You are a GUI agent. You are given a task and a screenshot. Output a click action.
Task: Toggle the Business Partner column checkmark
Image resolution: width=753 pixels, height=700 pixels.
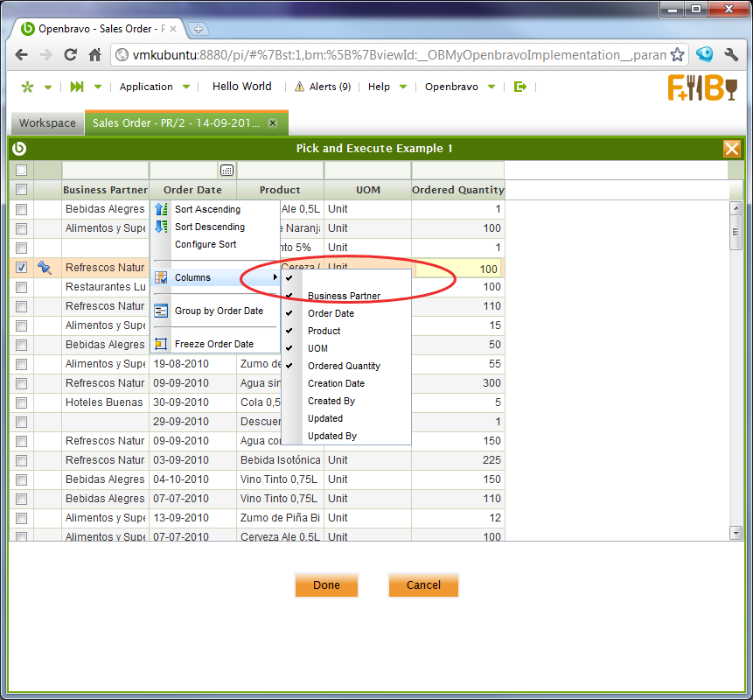click(289, 296)
